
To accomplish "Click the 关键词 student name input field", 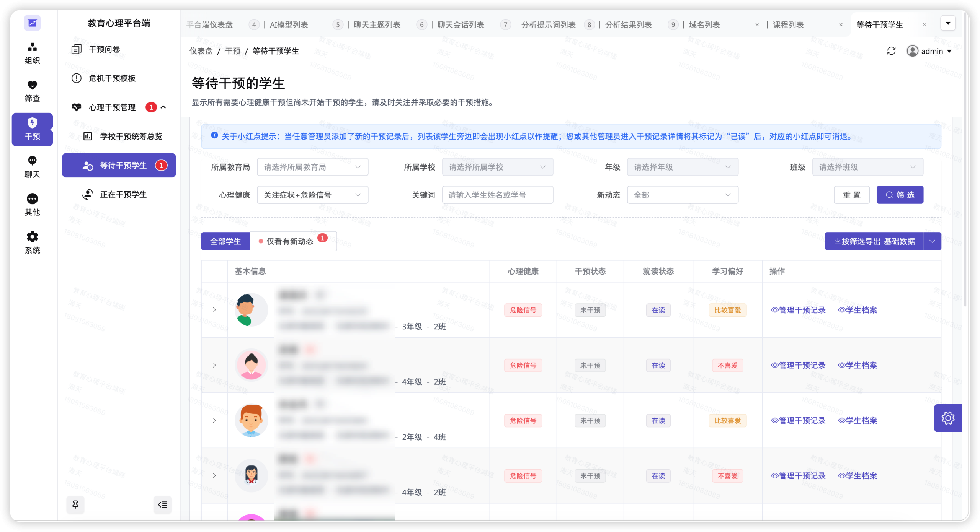I will click(x=497, y=195).
